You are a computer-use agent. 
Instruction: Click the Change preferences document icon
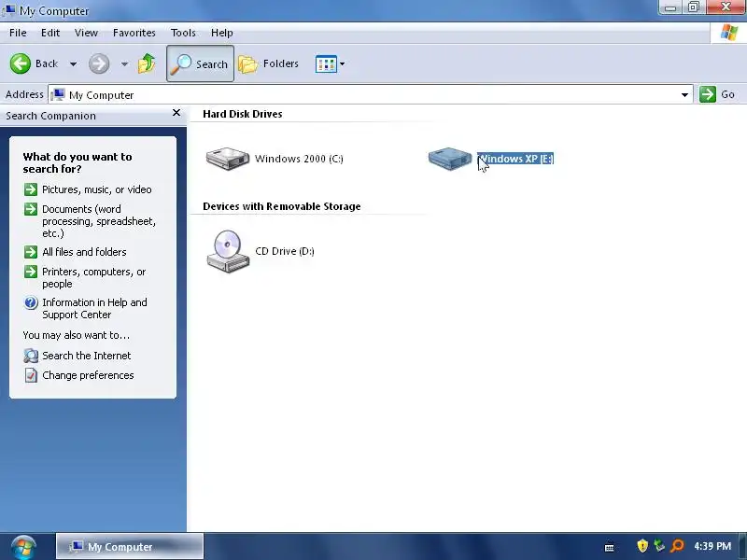click(x=31, y=375)
